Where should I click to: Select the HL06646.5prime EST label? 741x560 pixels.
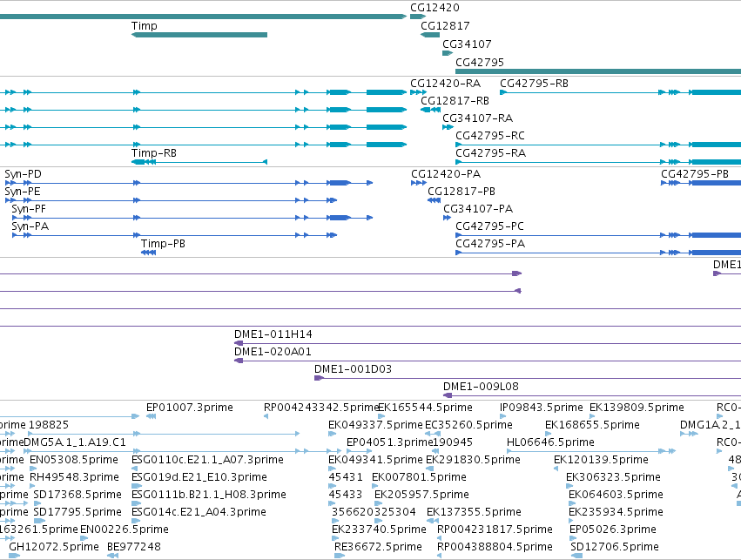(550, 442)
